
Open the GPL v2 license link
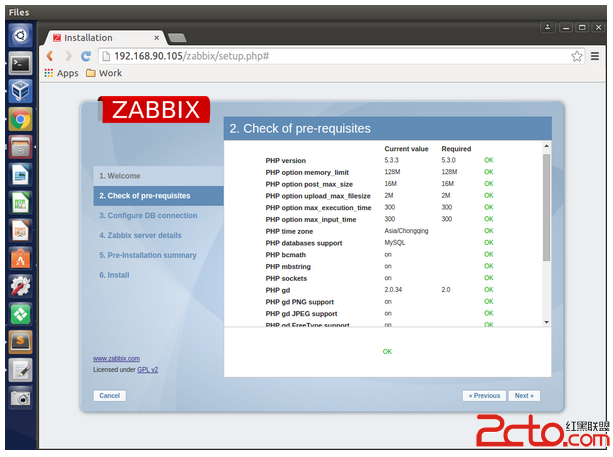click(x=147, y=369)
